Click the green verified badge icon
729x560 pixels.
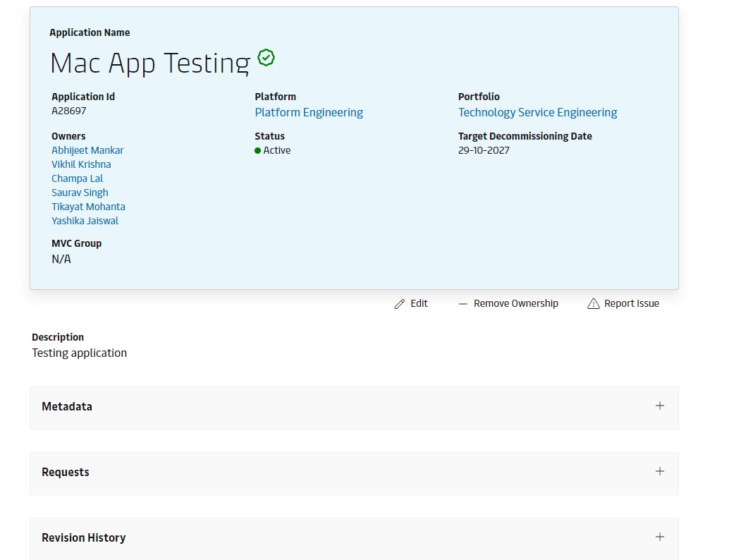pyautogui.click(x=266, y=58)
